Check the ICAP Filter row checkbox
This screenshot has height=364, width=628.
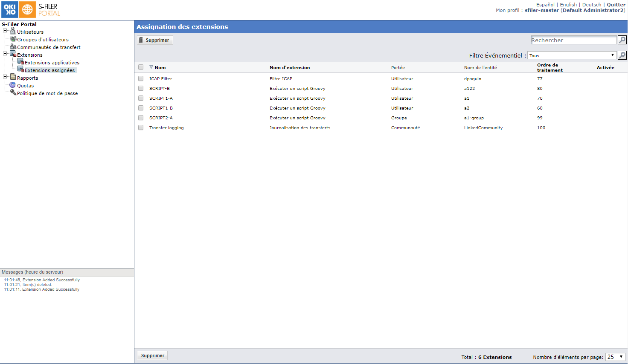coord(141,78)
